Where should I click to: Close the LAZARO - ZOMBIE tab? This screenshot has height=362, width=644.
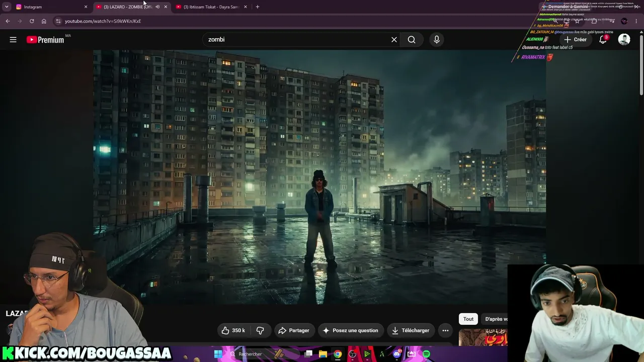point(166,7)
